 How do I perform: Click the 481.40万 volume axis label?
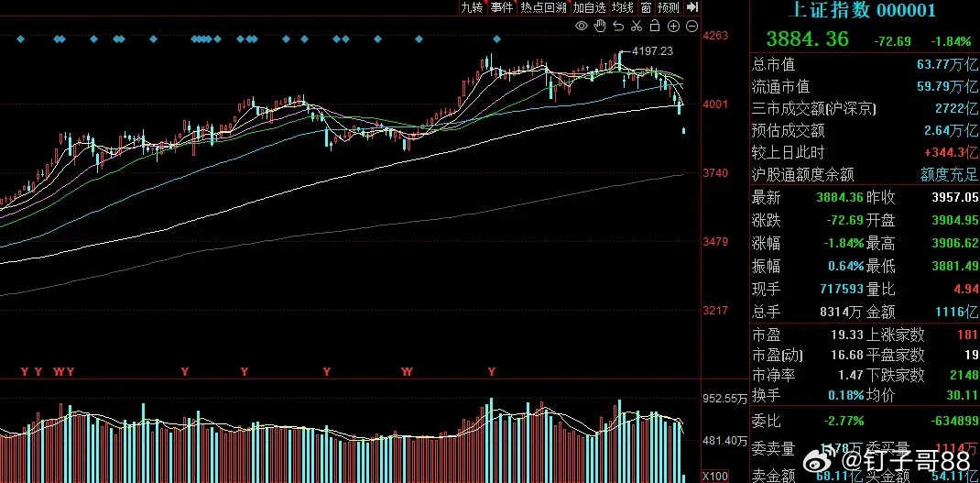(724, 441)
